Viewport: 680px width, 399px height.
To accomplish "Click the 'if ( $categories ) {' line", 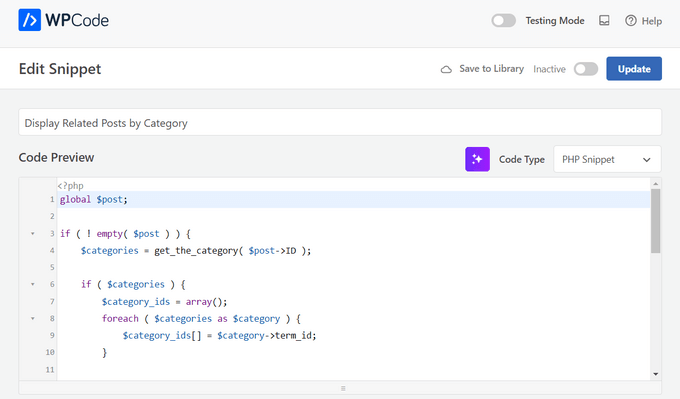I will [x=133, y=285].
